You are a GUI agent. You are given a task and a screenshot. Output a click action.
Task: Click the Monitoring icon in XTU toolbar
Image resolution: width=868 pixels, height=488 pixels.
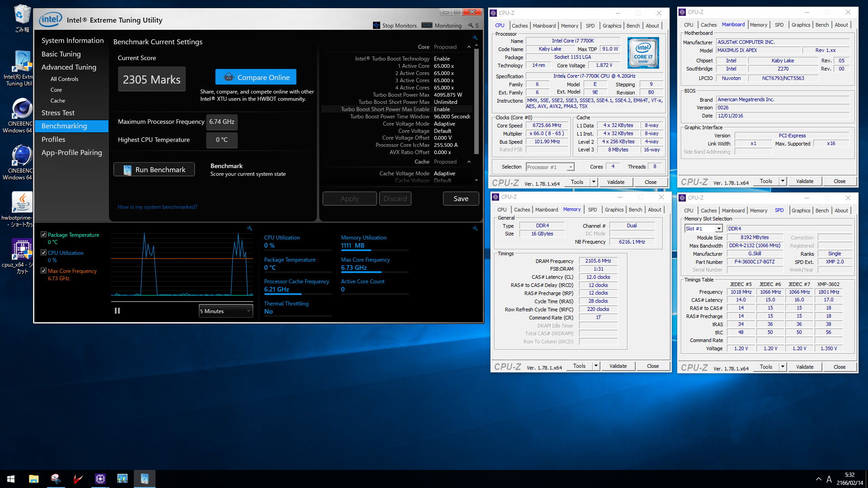click(427, 25)
